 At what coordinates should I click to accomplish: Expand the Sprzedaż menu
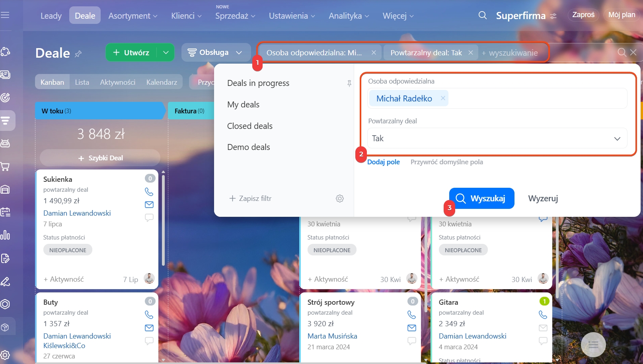(x=235, y=16)
